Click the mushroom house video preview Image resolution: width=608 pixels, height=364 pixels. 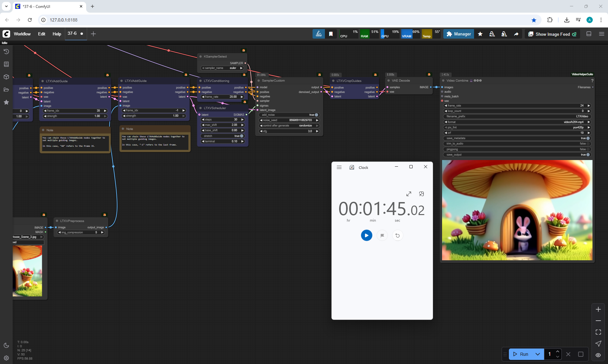tap(517, 210)
